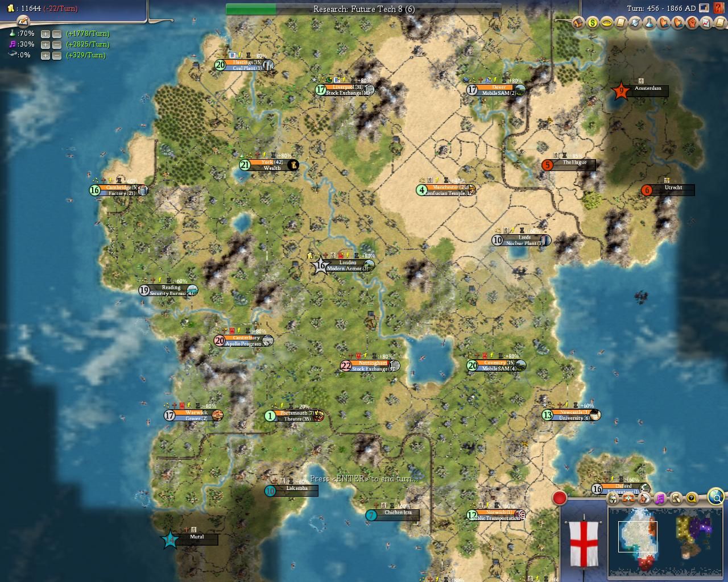
Task: Click the Amsterdam city name
Action: point(648,88)
